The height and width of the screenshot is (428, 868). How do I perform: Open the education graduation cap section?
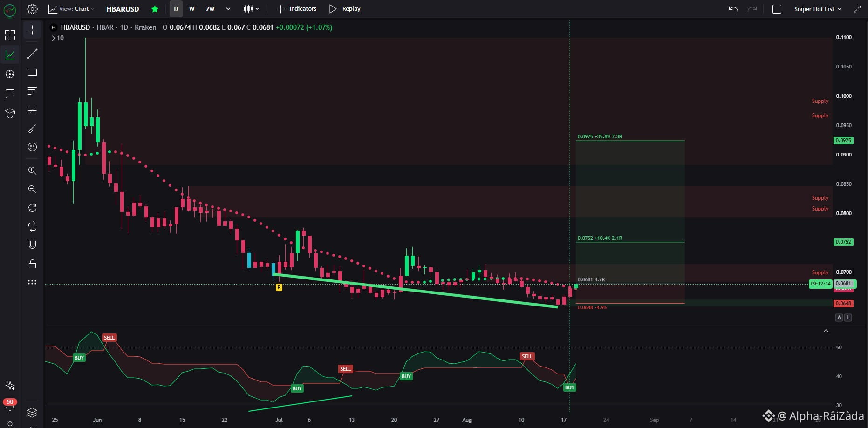pos(10,113)
